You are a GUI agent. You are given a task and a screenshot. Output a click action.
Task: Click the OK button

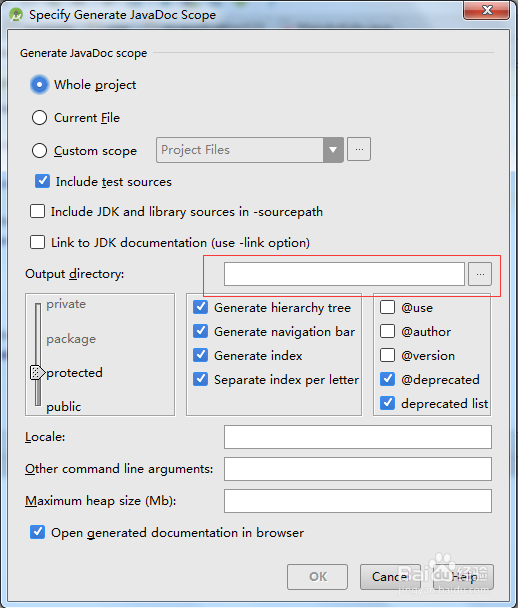317,577
